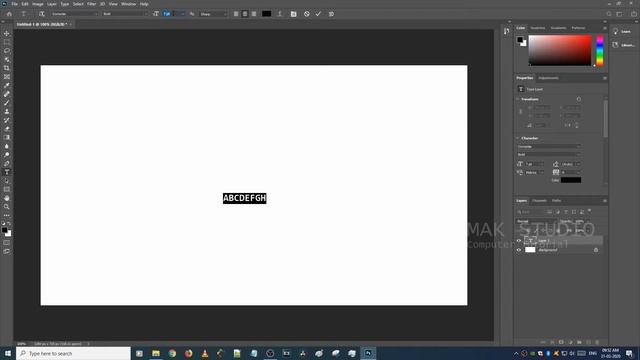Select the Eyedropper tool
Image resolution: width=640 pixels, height=360 pixels.
(7, 85)
